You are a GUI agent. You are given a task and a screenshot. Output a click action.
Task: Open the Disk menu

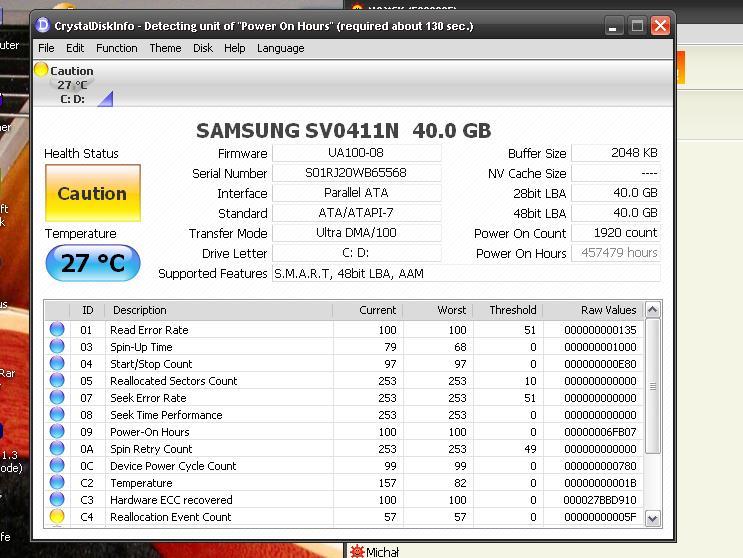pos(203,48)
